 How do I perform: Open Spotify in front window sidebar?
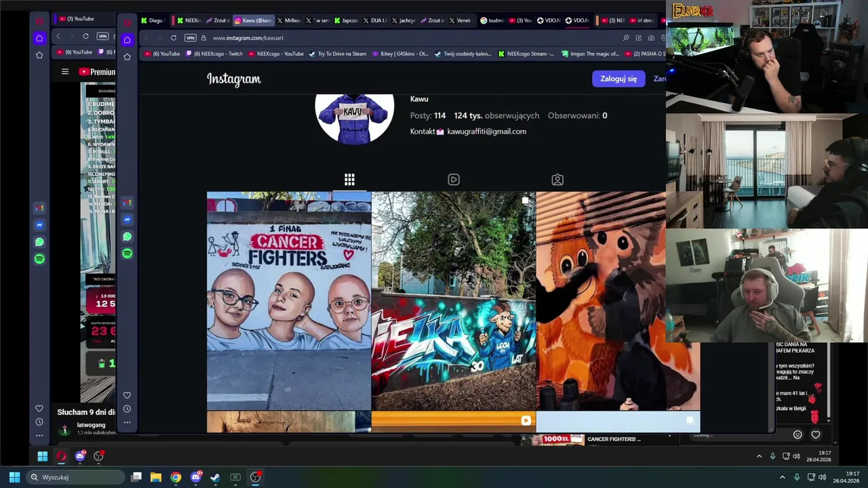[127, 253]
